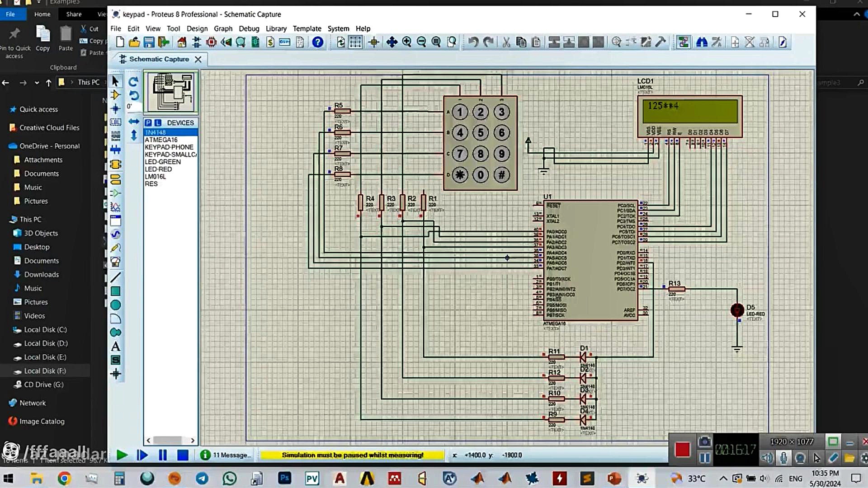
Task: Open the Debug menu
Action: [x=249, y=28]
